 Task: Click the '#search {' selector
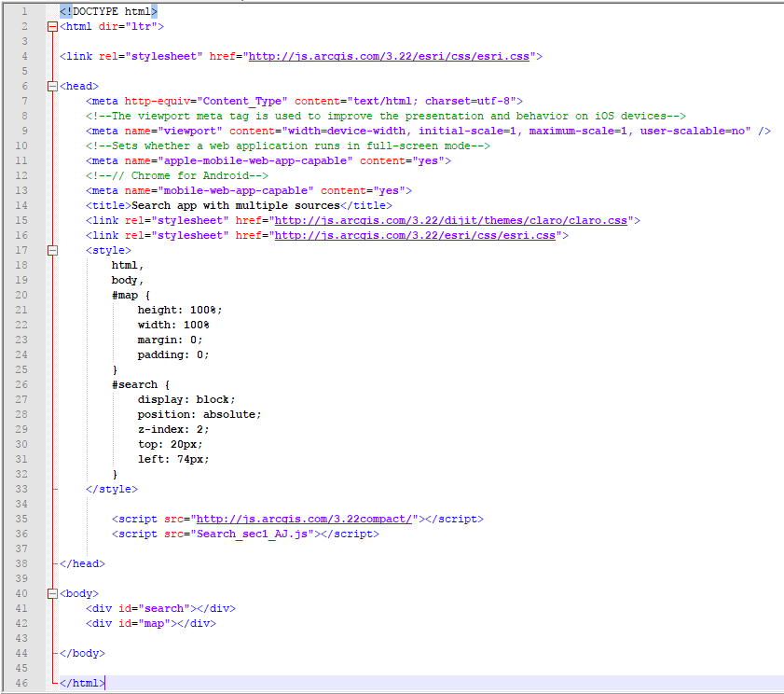[x=141, y=384]
